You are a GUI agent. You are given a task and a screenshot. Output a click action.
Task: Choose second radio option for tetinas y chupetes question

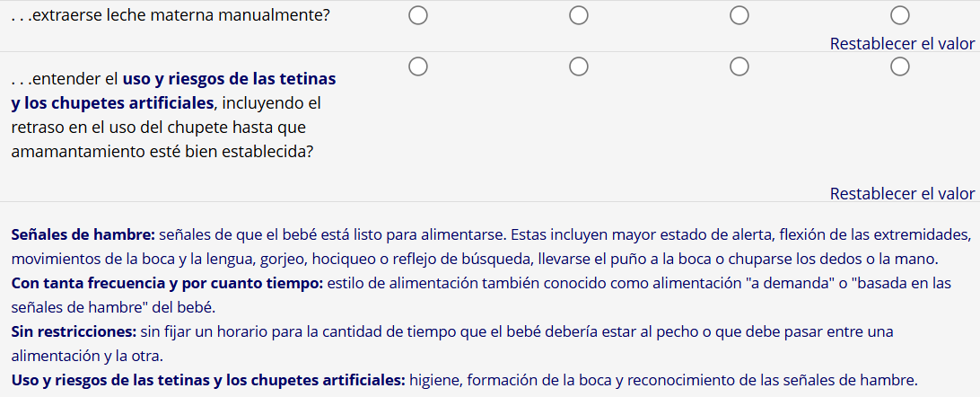click(579, 67)
